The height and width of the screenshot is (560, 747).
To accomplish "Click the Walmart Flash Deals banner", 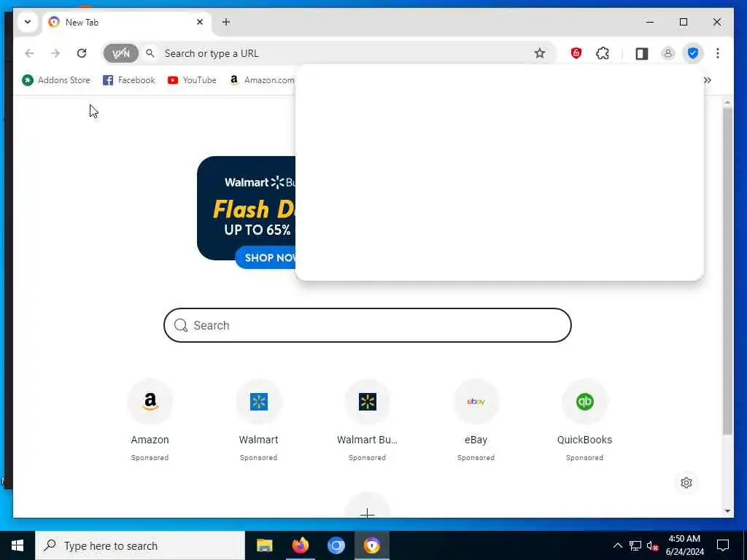I will (x=247, y=208).
